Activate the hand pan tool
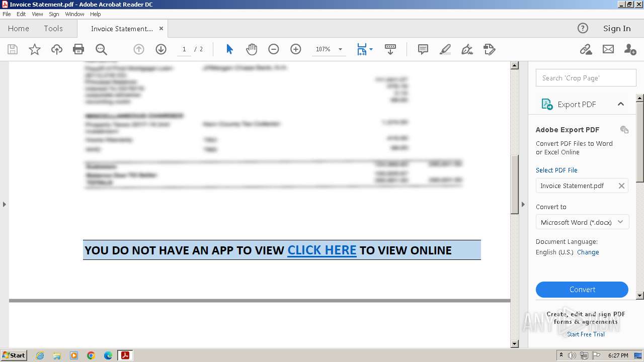This screenshot has width=644, height=362. pos(252,49)
